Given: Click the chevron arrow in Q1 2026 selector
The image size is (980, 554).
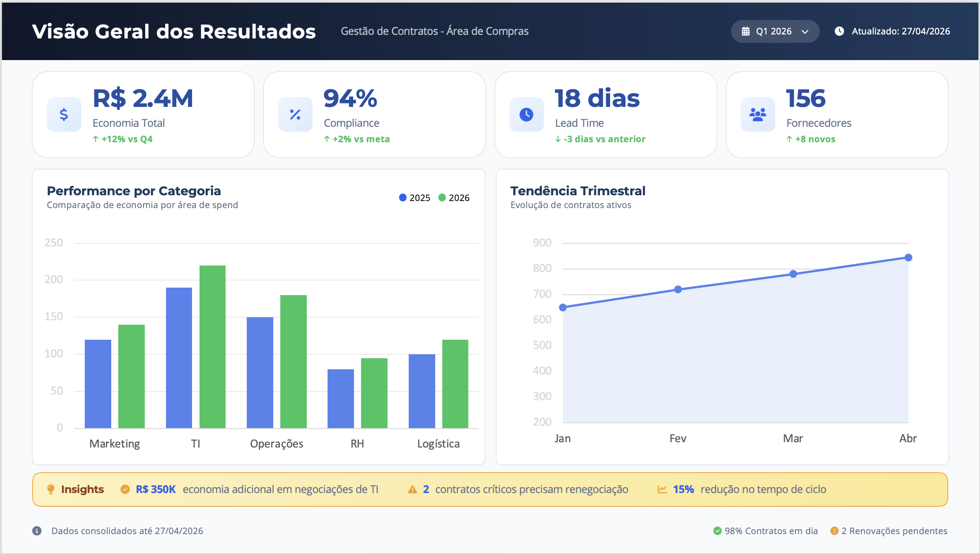Looking at the screenshot, I should 805,32.
